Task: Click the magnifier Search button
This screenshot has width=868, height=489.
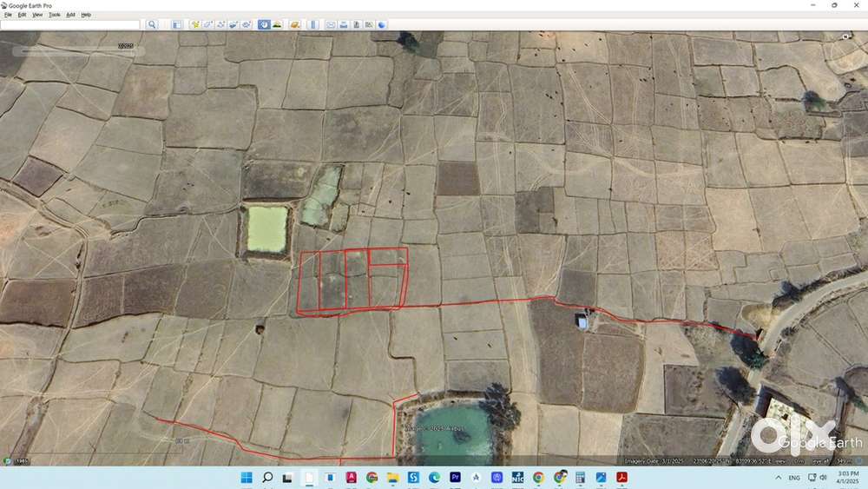Action: point(152,25)
